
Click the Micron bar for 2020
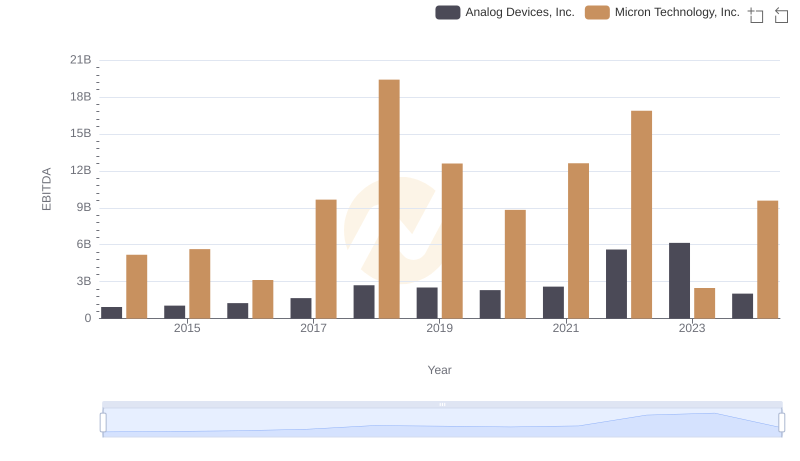[515, 264]
